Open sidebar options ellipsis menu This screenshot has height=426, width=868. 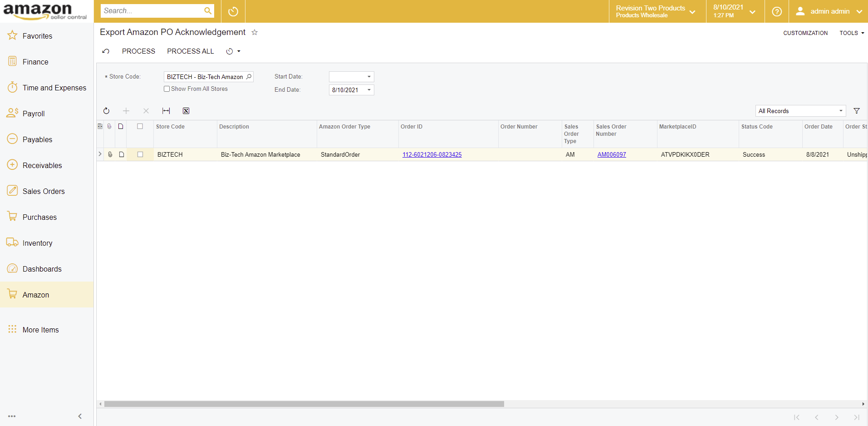click(x=12, y=416)
